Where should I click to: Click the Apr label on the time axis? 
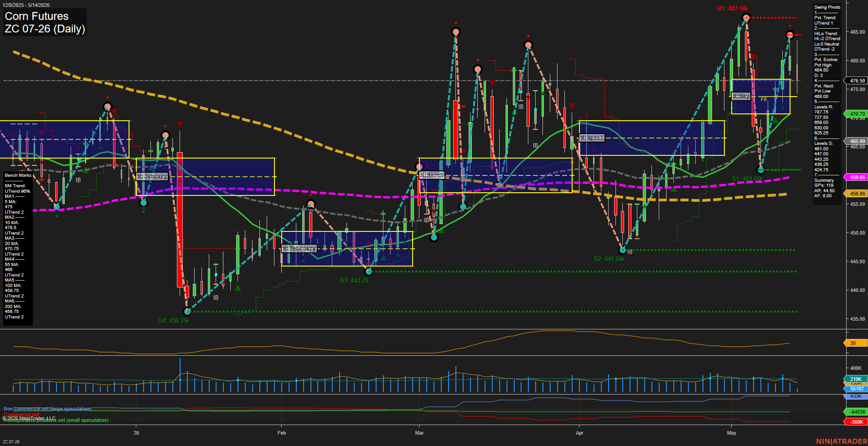coord(579,433)
